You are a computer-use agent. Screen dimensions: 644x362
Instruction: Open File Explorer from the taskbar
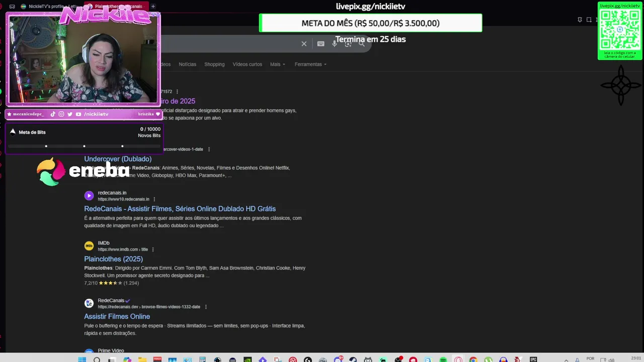[x=142, y=359]
